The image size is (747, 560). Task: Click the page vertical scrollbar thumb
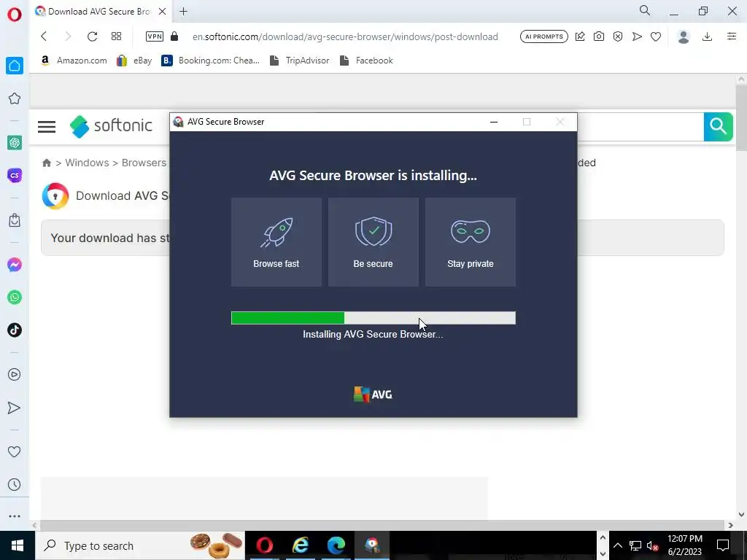[741, 117]
